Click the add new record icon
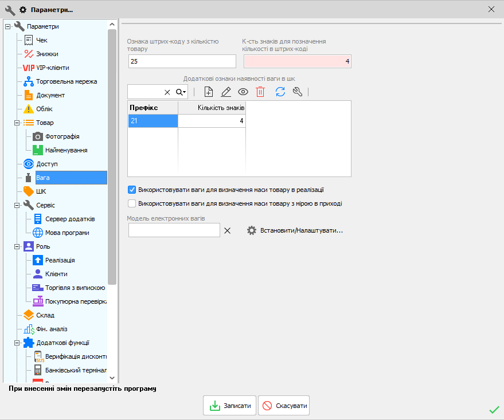This screenshot has height=420, width=504. [209, 92]
